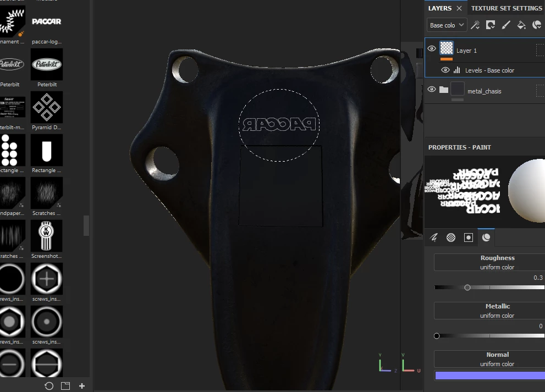Pick the hexagon slot screw alpha
Image resolution: width=545 pixels, height=392 pixels.
coord(47,363)
